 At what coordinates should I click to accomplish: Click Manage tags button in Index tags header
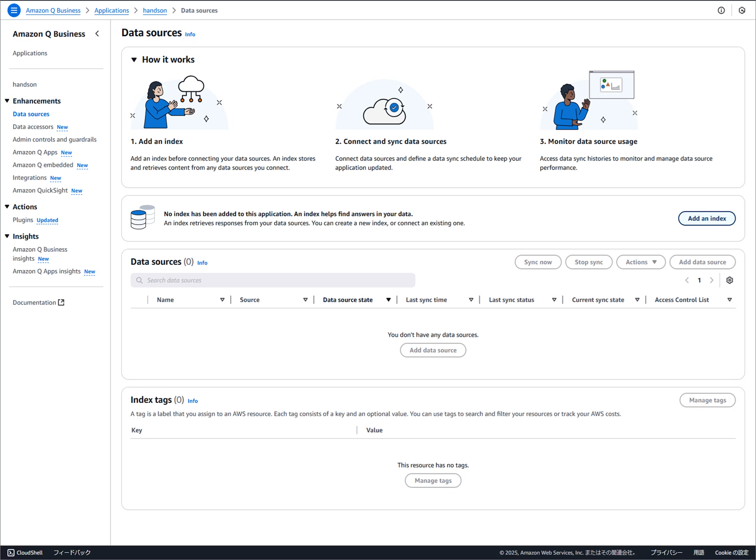707,400
